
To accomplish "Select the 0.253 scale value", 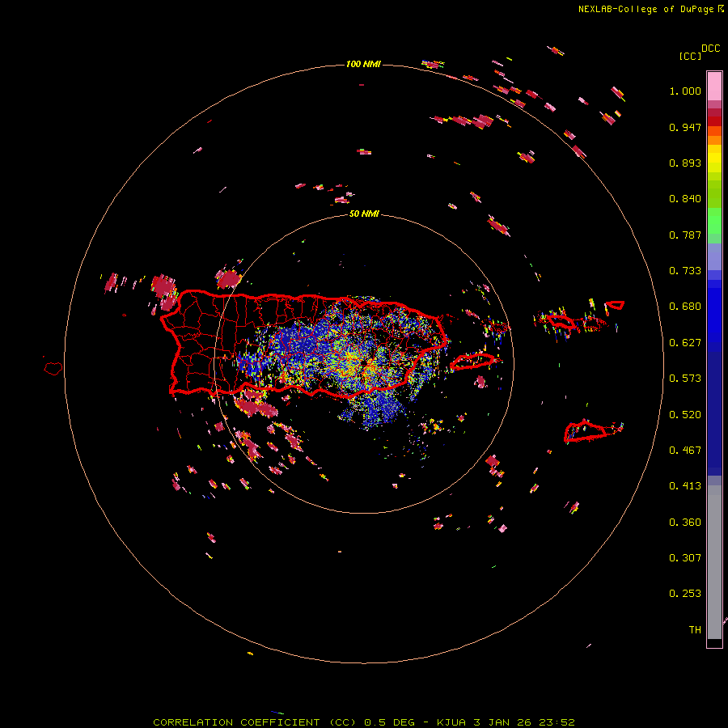I will (x=685, y=594).
